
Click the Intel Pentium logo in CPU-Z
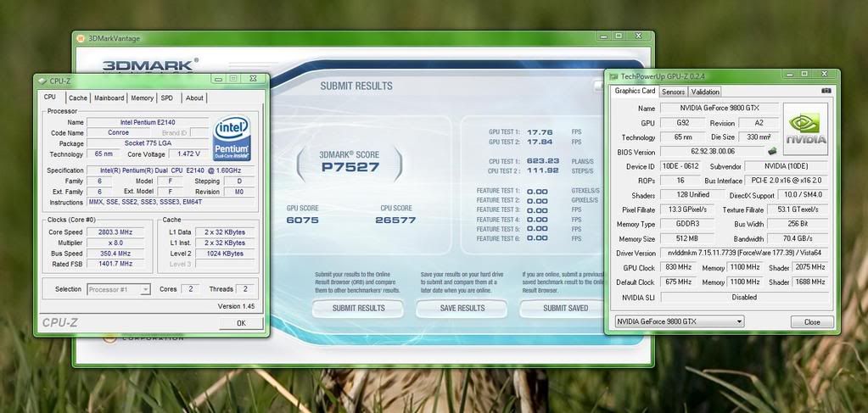[x=232, y=137]
